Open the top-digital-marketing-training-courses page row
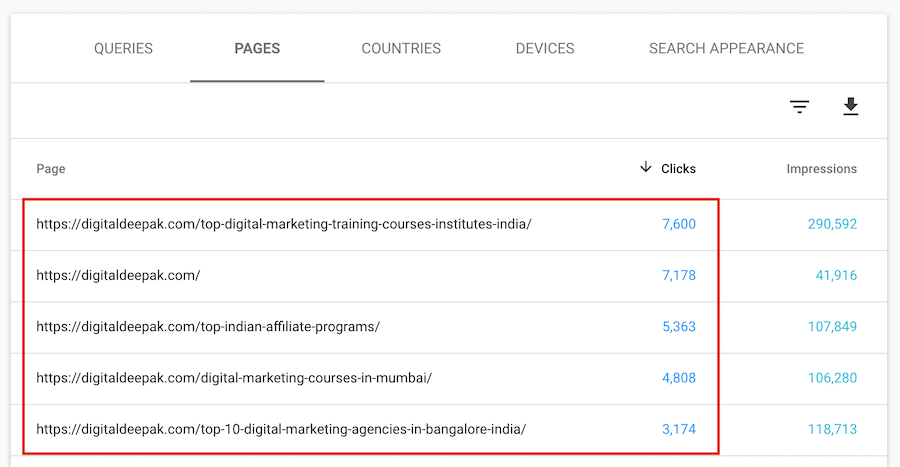900x467 pixels. (x=449, y=224)
